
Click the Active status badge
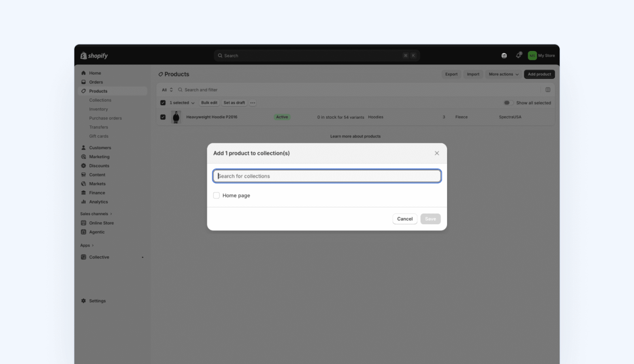pyautogui.click(x=282, y=117)
